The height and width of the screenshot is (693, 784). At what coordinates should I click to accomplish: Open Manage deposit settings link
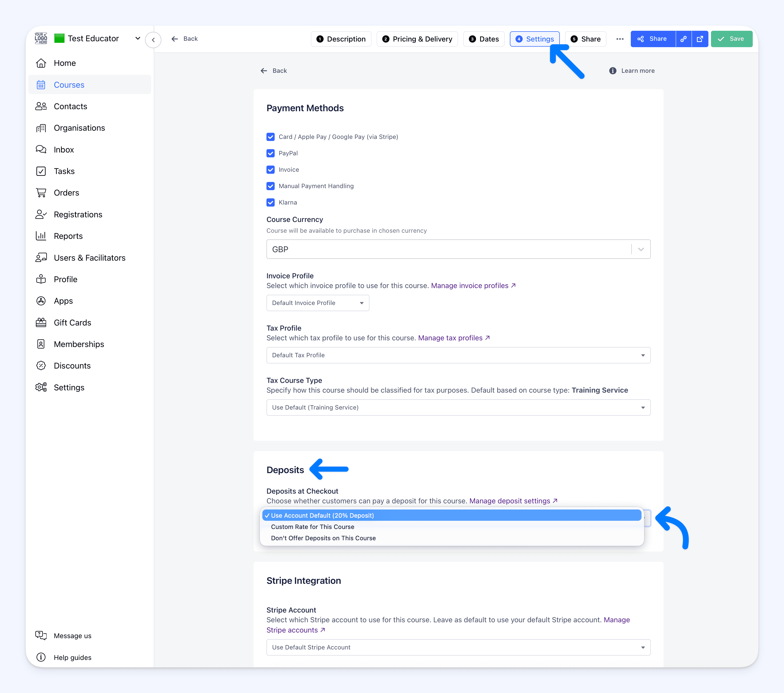[513, 501]
